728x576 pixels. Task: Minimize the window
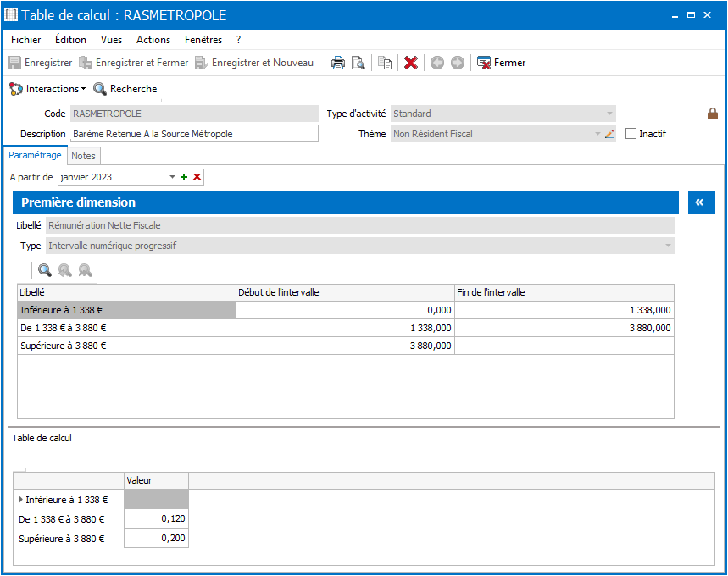point(675,15)
